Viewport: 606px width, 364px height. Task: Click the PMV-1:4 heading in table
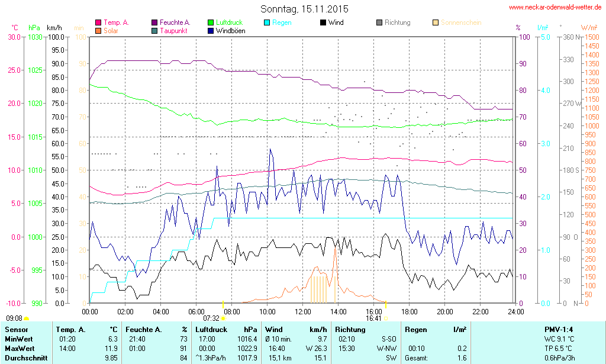[x=558, y=329]
